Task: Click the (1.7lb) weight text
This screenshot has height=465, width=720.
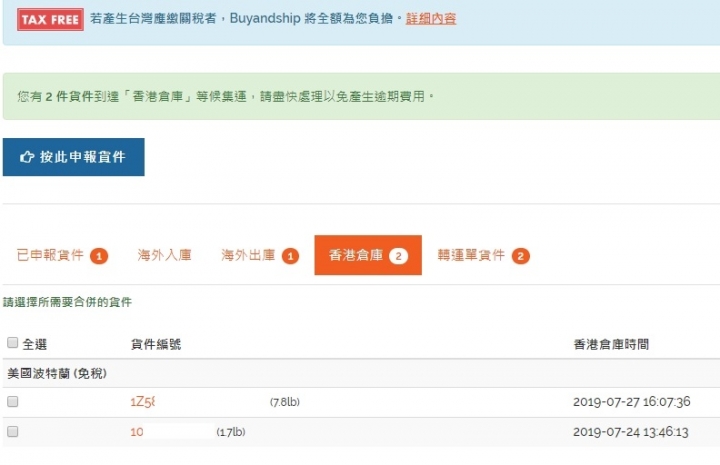Action: pos(231,432)
